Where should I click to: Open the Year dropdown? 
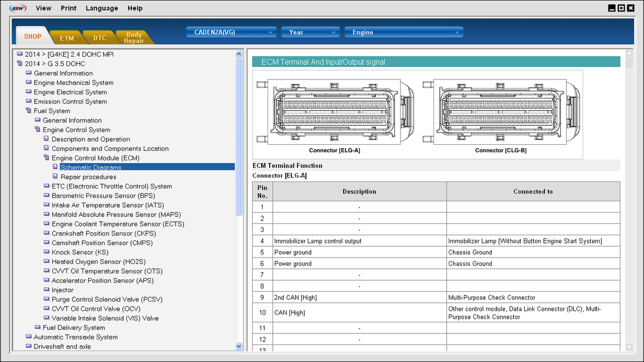310,32
